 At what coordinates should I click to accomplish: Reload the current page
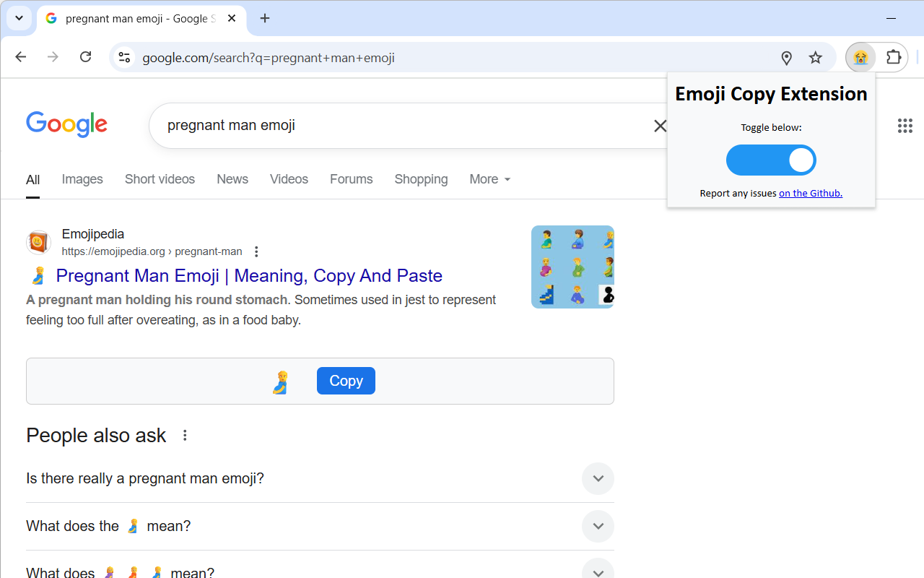coord(85,57)
